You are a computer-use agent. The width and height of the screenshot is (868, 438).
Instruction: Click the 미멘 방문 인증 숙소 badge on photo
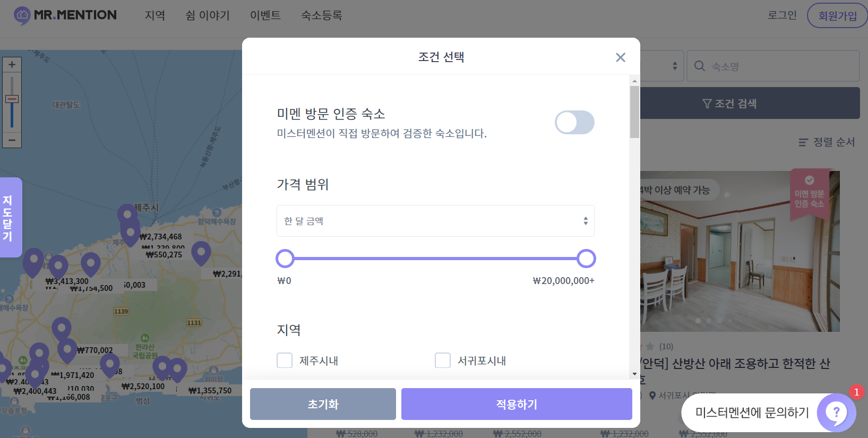809,194
